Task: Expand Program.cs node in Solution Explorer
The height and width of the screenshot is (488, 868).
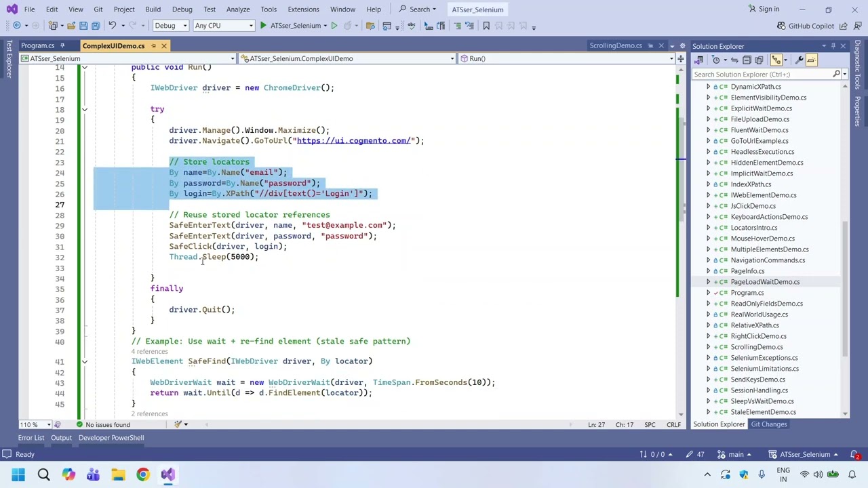Action: (x=709, y=293)
